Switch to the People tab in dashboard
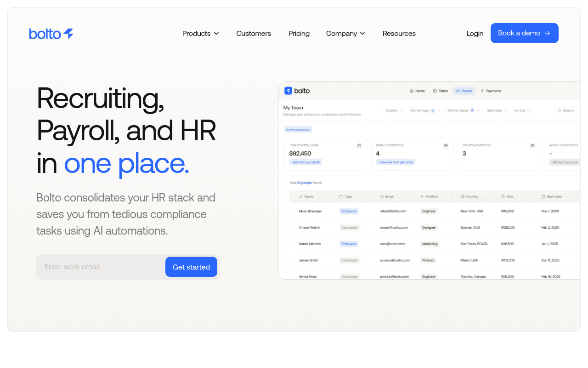This screenshot has width=588, height=368. 464,91
